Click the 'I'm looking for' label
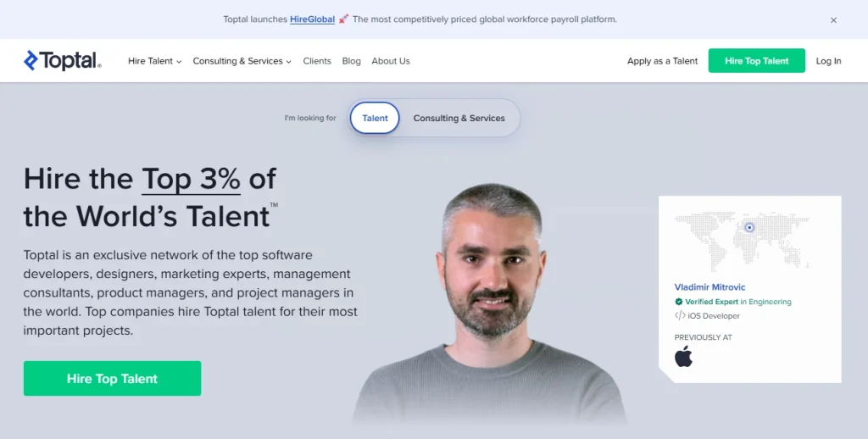The width and height of the screenshot is (868, 439). coord(310,118)
